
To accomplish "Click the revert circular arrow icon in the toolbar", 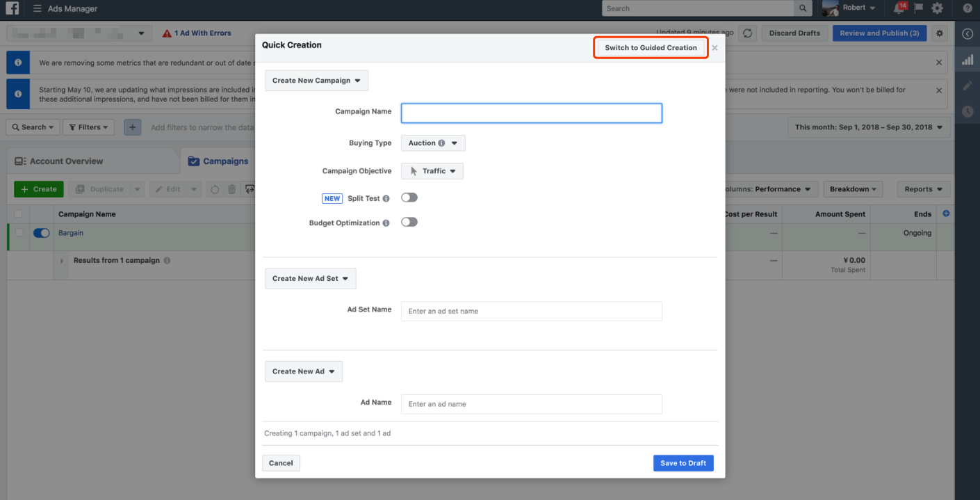I will pos(215,189).
